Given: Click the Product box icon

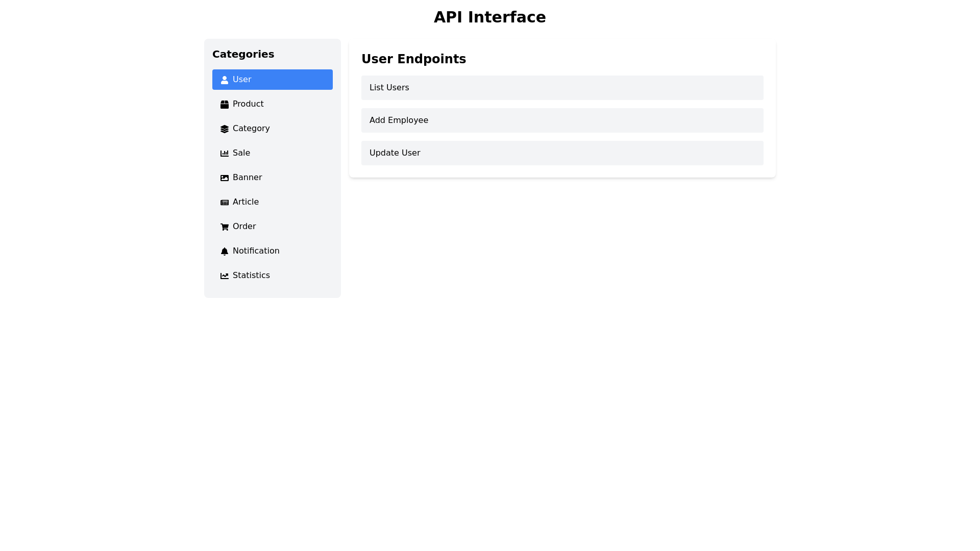Looking at the screenshot, I should click(x=225, y=105).
